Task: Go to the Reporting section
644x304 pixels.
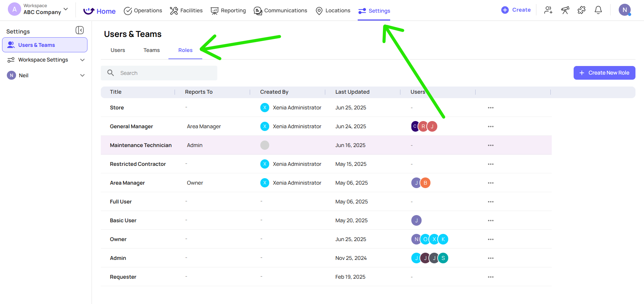Action: (x=228, y=11)
